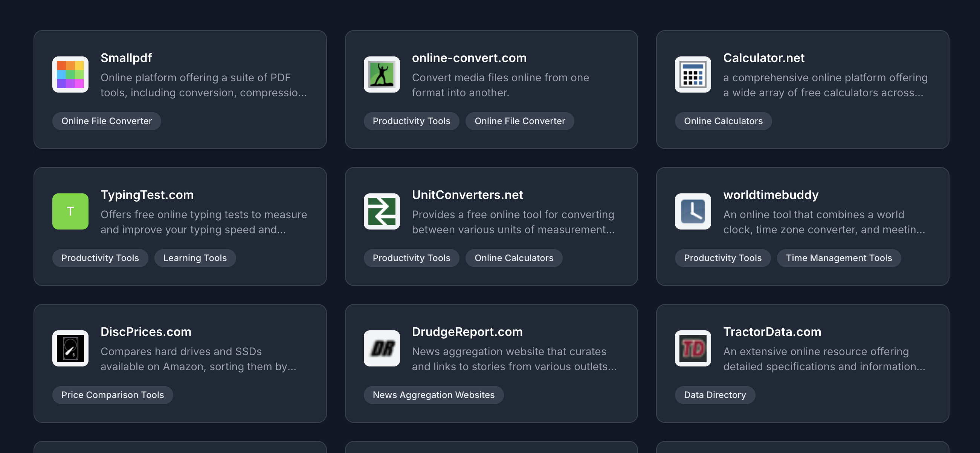Open the Smallpdf title link
980x453 pixels.
pos(126,58)
